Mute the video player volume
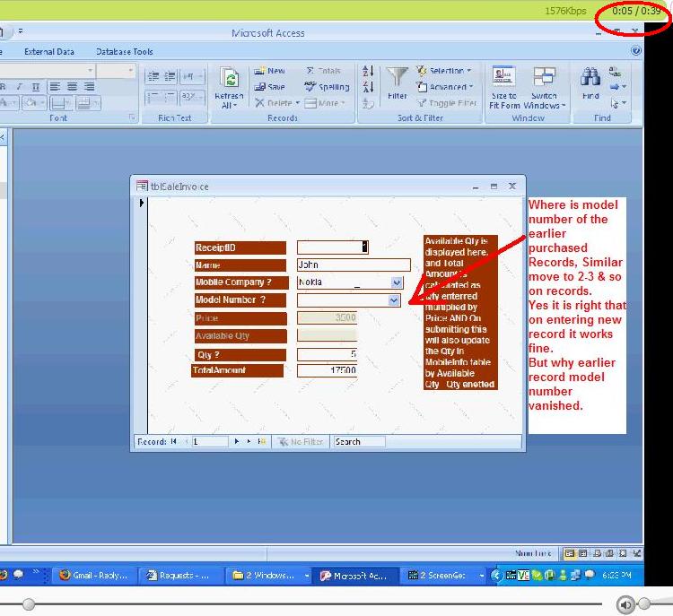673x616 pixels. 625,605
